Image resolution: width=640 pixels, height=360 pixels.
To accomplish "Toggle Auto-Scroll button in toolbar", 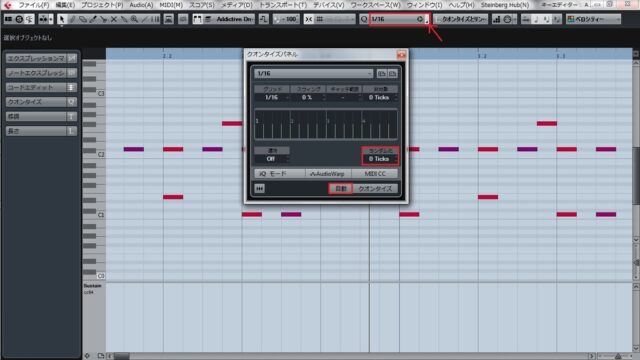I will tap(42, 19).
